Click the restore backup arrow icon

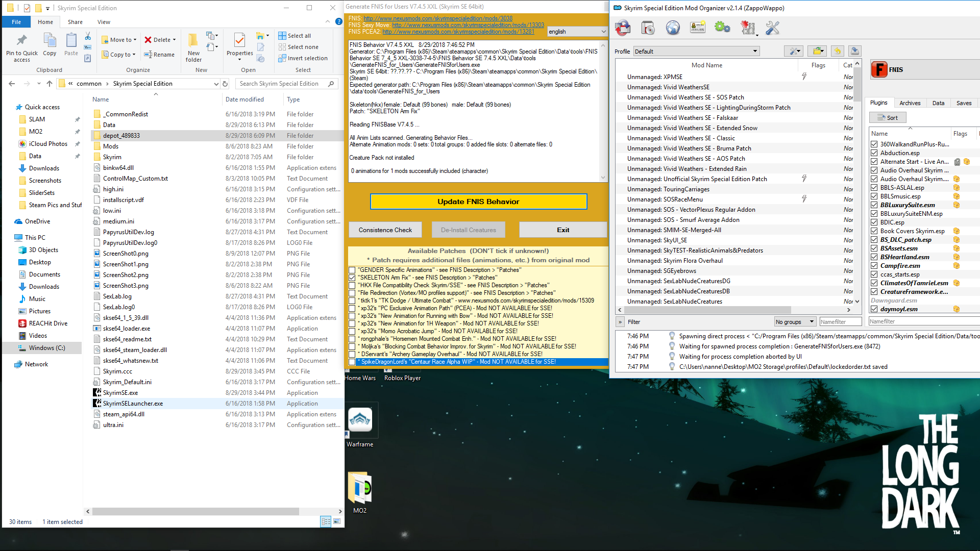click(837, 51)
